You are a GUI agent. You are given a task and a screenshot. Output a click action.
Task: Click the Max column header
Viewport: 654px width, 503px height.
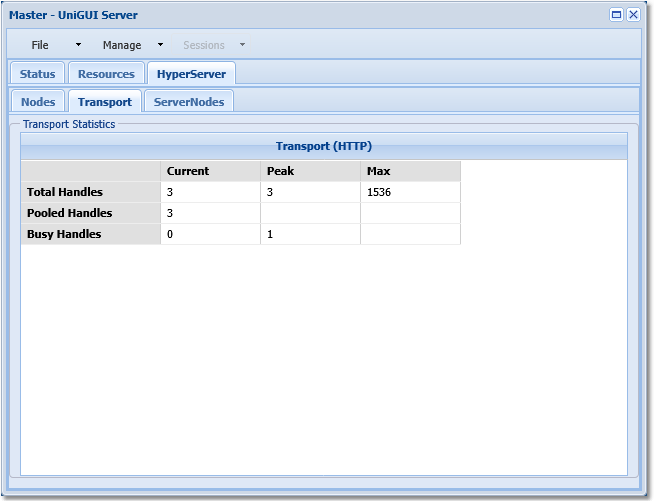point(410,171)
